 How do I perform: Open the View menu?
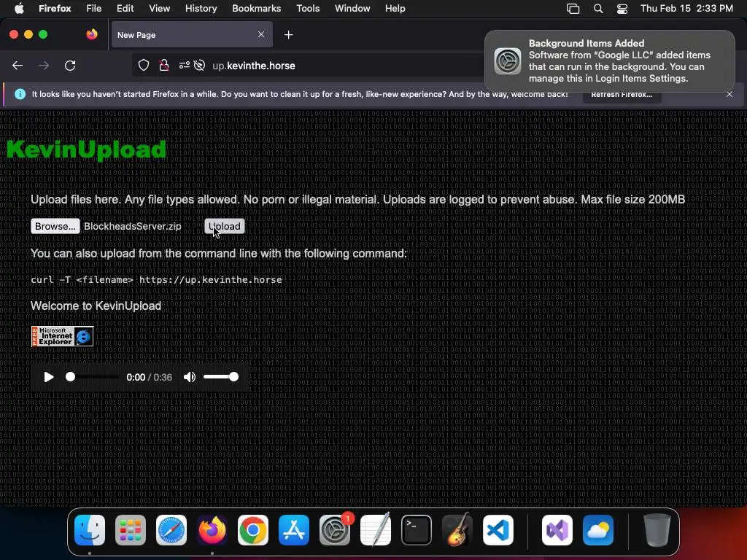[x=159, y=9]
